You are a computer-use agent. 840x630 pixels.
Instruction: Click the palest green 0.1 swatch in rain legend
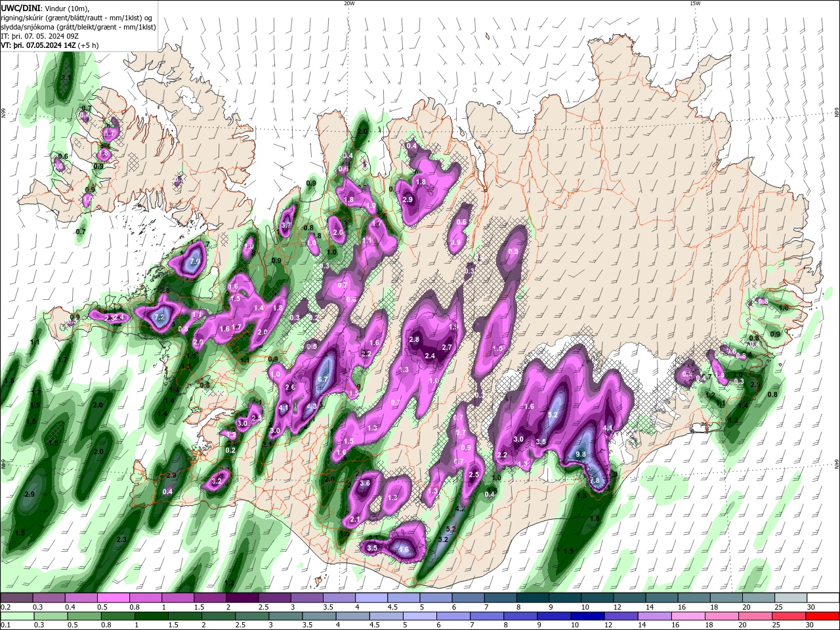pos(16,616)
